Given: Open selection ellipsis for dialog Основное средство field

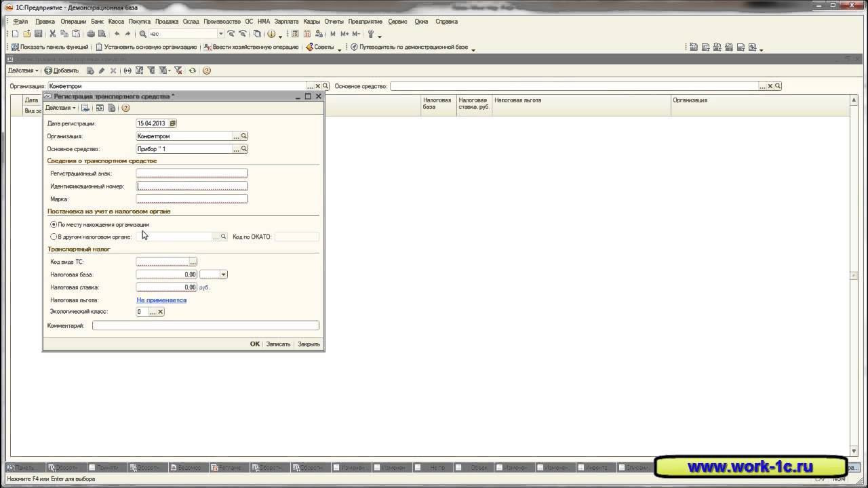Looking at the screenshot, I should (236, 149).
